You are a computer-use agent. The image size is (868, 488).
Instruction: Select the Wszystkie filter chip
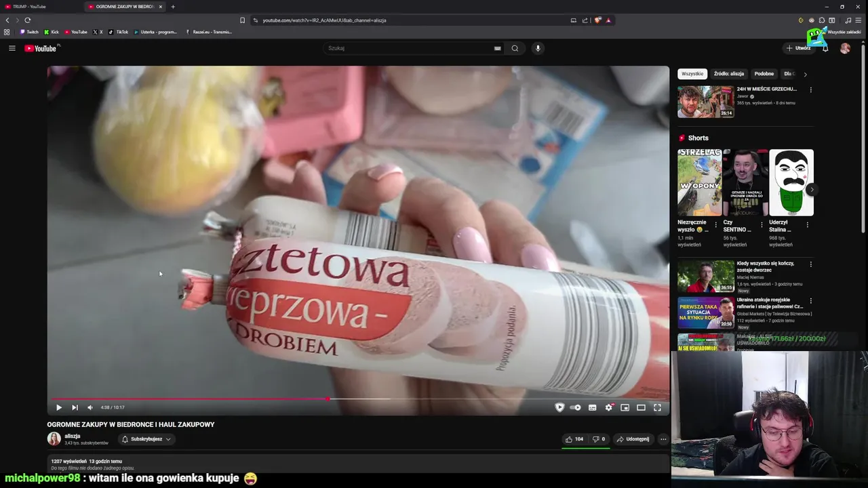(x=692, y=74)
